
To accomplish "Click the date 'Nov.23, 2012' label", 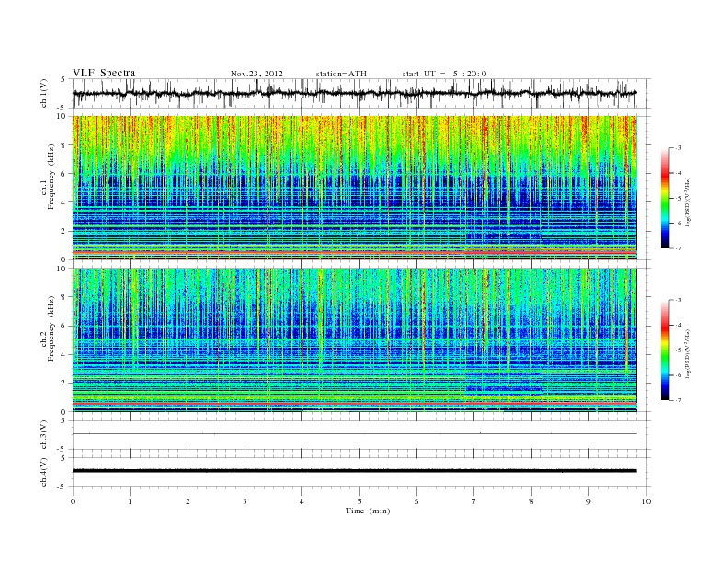I will [x=256, y=74].
